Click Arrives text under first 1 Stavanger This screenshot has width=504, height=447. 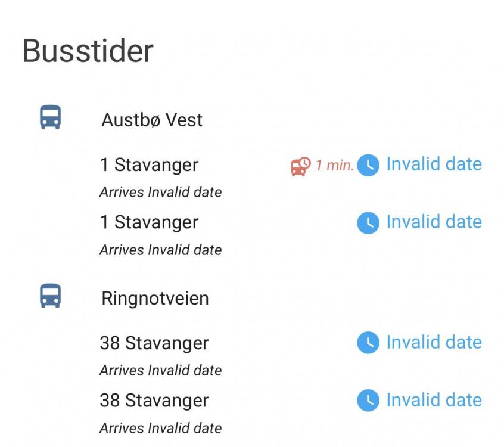[x=160, y=193]
